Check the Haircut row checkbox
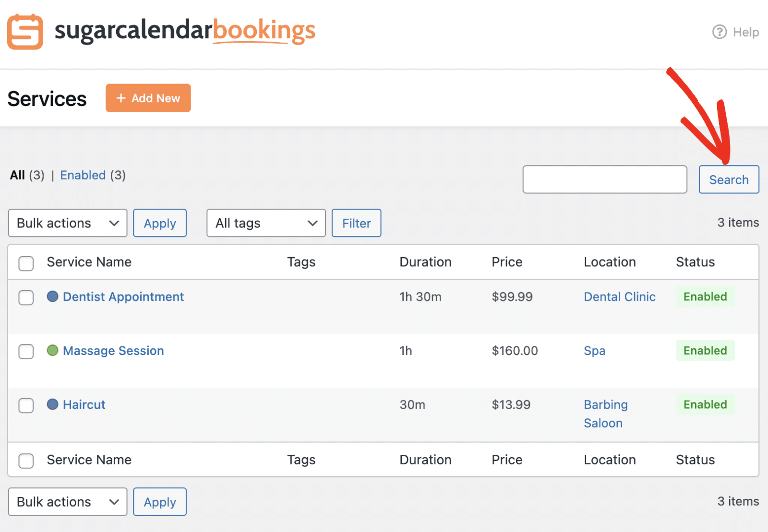This screenshot has height=532, width=768. (x=26, y=405)
